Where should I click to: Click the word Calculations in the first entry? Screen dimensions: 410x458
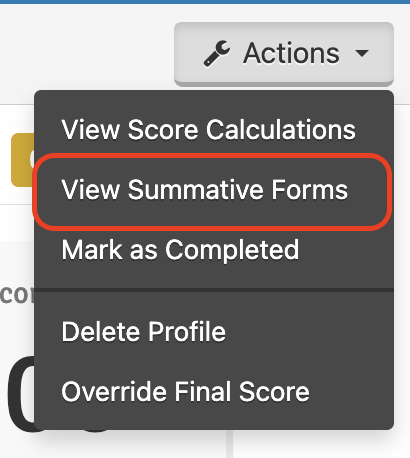point(281,129)
